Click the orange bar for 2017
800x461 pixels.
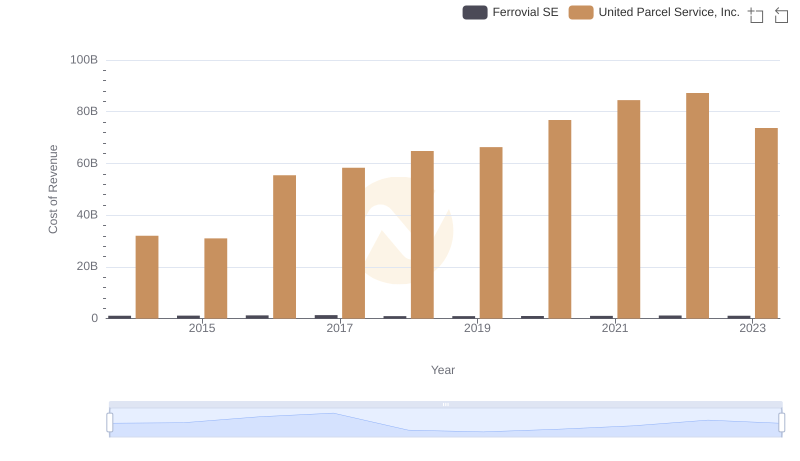(353, 243)
